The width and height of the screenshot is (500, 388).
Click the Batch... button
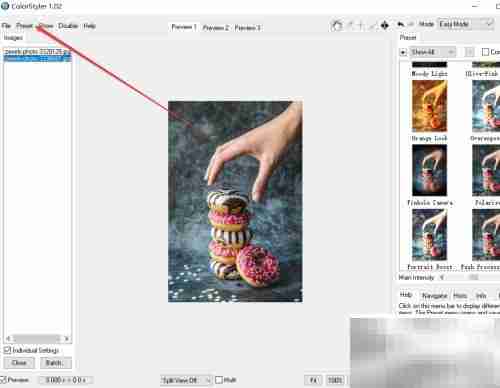point(56,363)
